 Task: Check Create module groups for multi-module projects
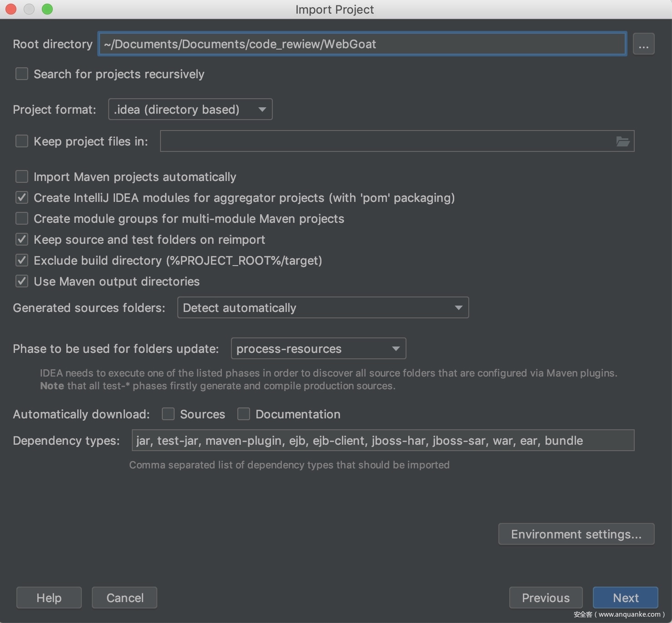22,218
